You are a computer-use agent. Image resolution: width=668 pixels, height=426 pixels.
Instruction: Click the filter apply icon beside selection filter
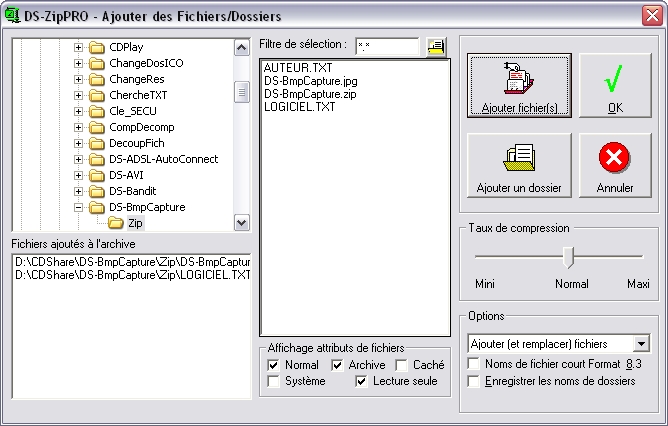[435, 46]
